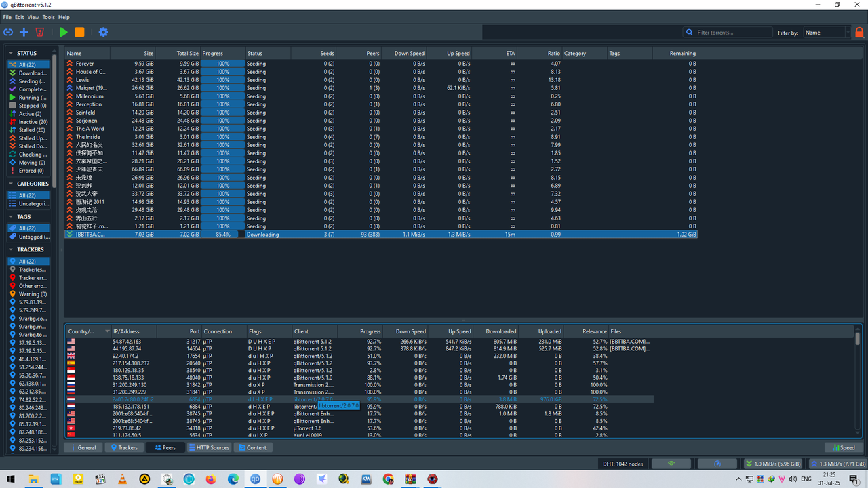Click the red Remove torrent toolbar icon
Image resolution: width=868 pixels, height=488 pixels.
(x=40, y=32)
